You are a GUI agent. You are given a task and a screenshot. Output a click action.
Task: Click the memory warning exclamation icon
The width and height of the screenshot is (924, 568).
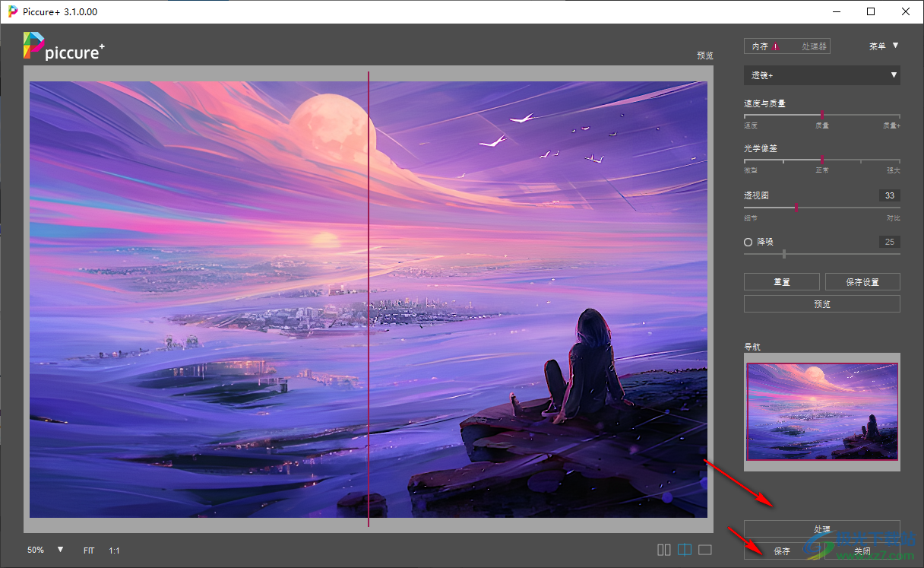[775, 46]
